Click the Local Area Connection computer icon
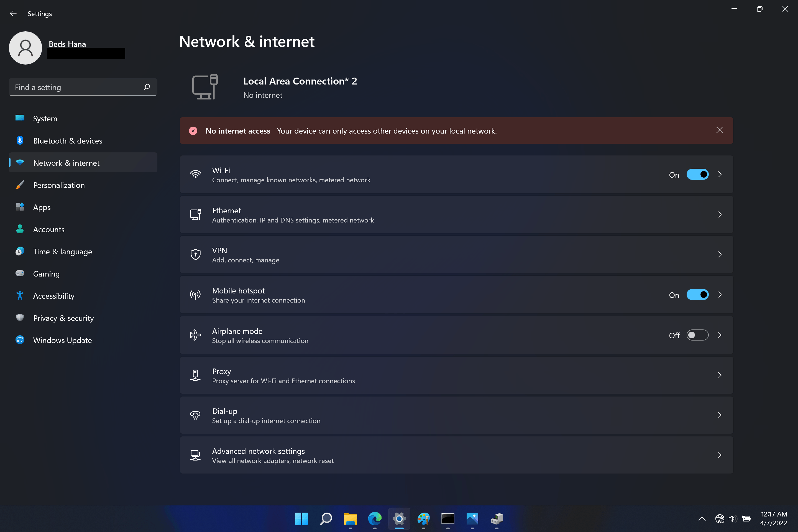This screenshot has width=798, height=532. [205, 87]
